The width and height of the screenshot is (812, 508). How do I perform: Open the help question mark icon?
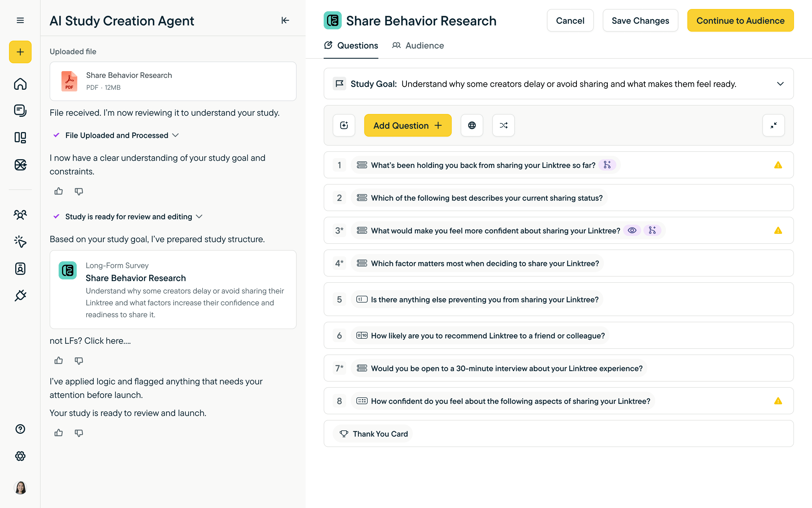pos(20,429)
